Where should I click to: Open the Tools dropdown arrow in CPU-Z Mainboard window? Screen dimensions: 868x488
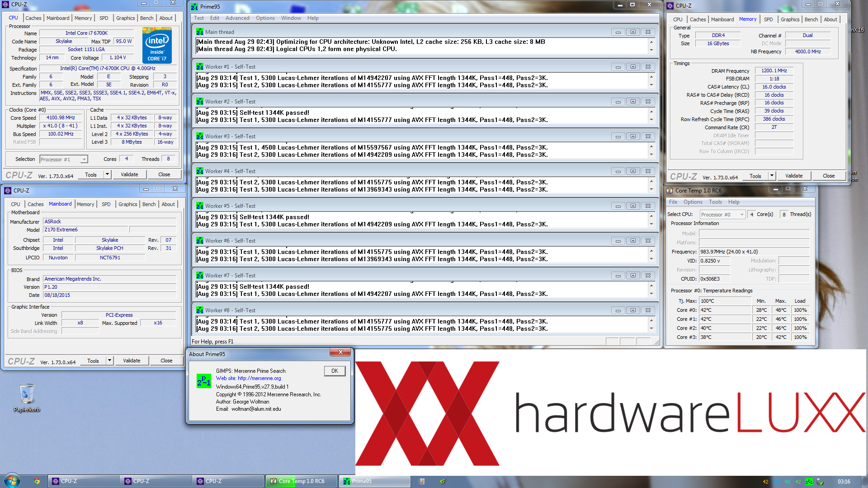(x=109, y=361)
